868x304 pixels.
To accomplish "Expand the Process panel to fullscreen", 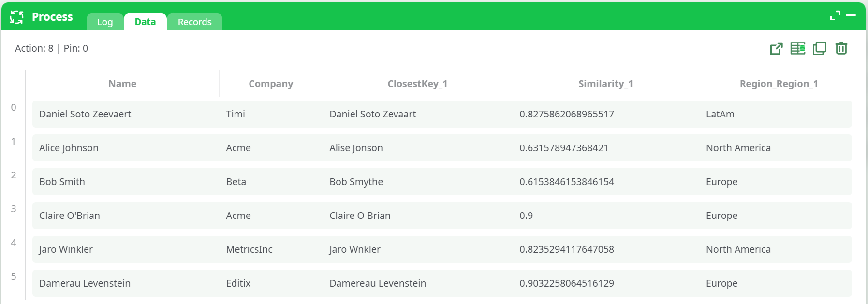I will (x=834, y=15).
